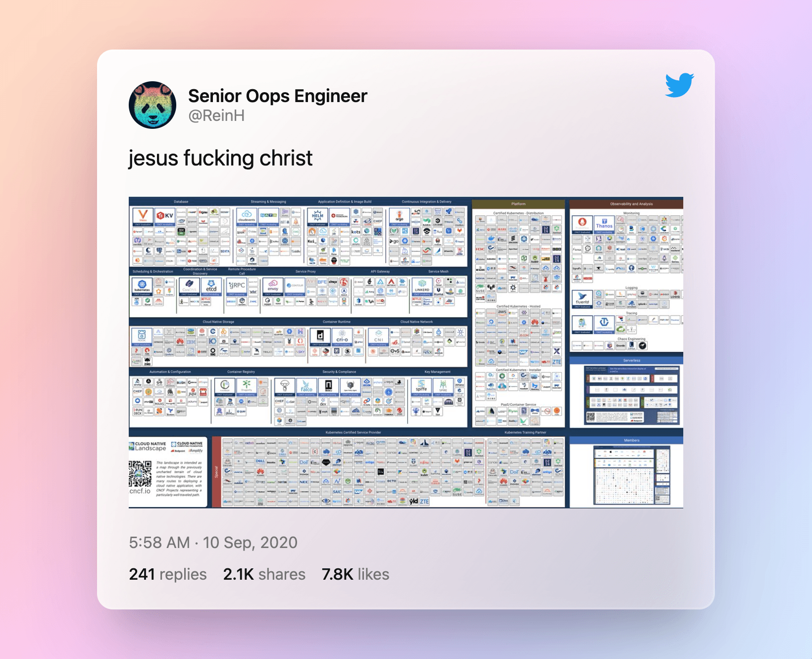Click the cloudevents logo tile
The height and width of the screenshot is (659, 812).
coord(247,217)
